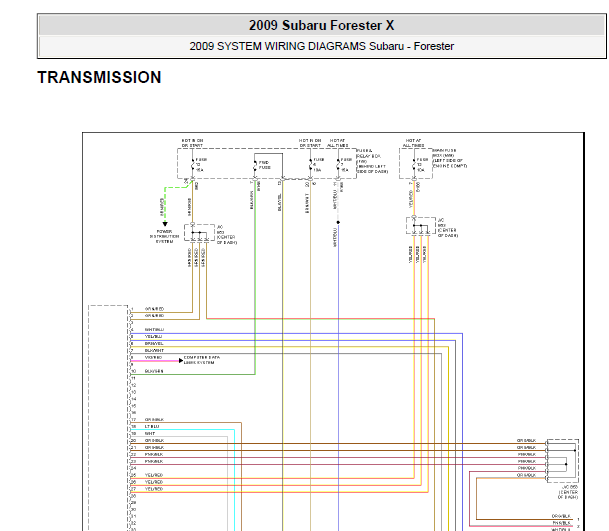Click Fuse 12 10A symbol in main fuse box
The width and height of the screenshot is (609, 531).
414,165
